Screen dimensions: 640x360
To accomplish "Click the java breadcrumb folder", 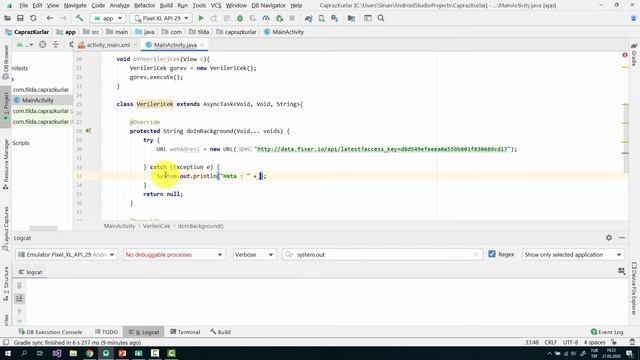I will click(x=145, y=32).
